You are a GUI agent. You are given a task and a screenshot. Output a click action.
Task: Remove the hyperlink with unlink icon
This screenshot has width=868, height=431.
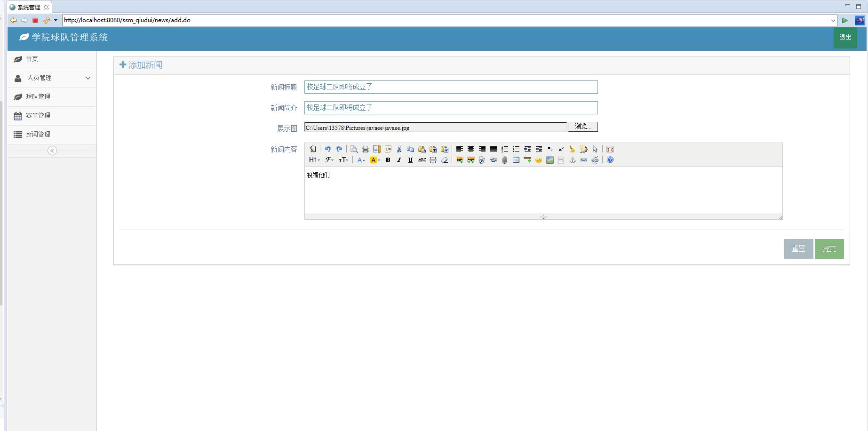click(x=595, y=160)
